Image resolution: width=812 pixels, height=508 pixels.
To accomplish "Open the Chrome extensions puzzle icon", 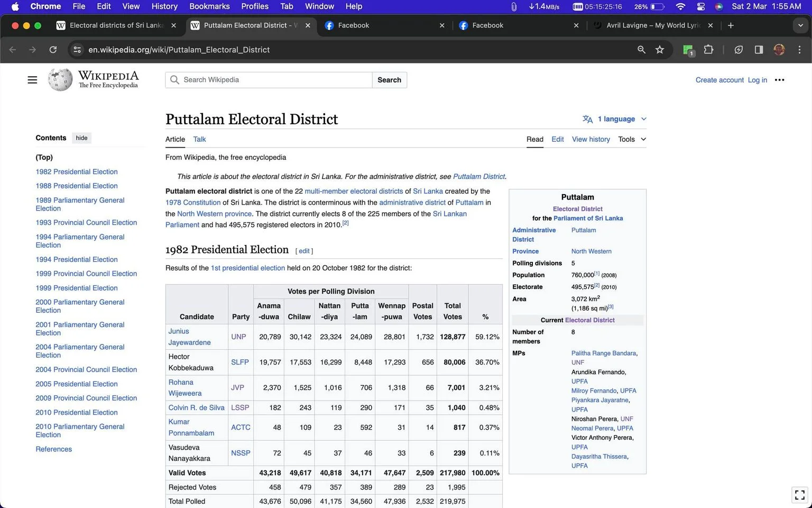I will [x=708, y=50].
